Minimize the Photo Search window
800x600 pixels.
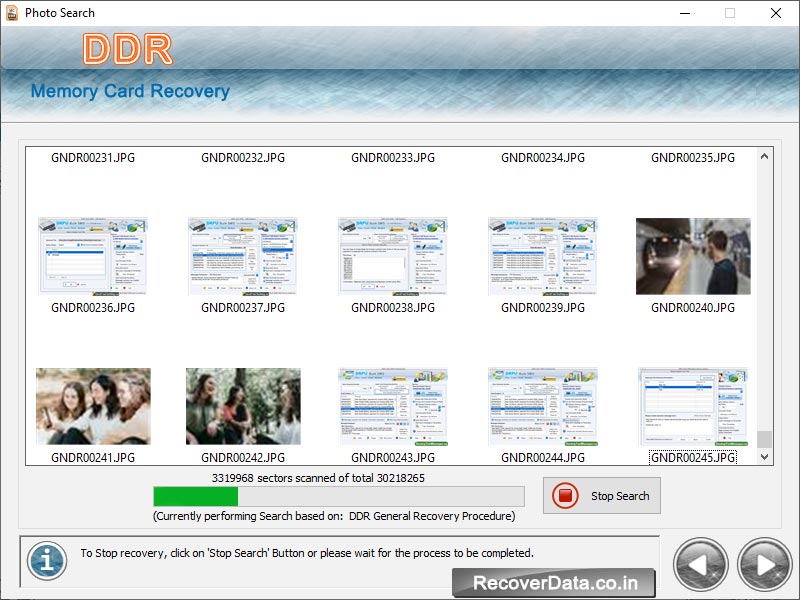[684, 14]
